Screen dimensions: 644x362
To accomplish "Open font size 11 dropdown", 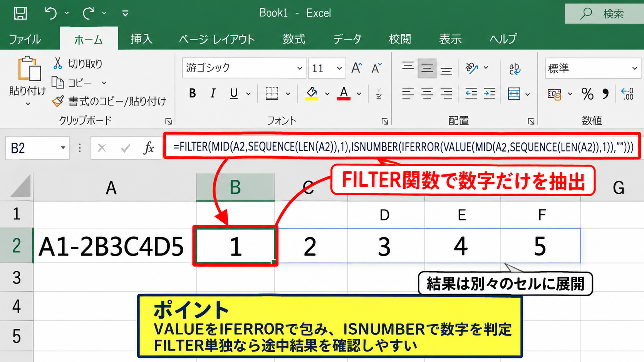I will pyautogui.click(x=339, y=68).
